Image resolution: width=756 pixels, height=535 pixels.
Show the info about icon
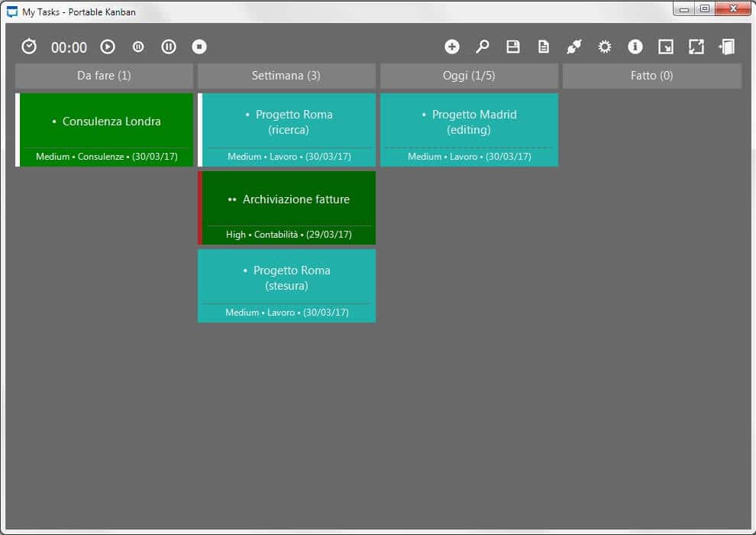coord(635,47)
